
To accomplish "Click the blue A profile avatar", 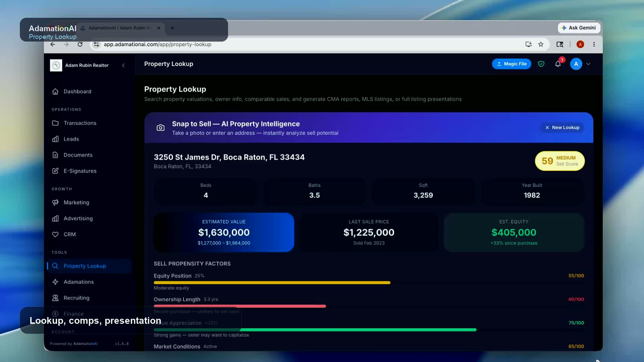I will [x=576, y=64].
